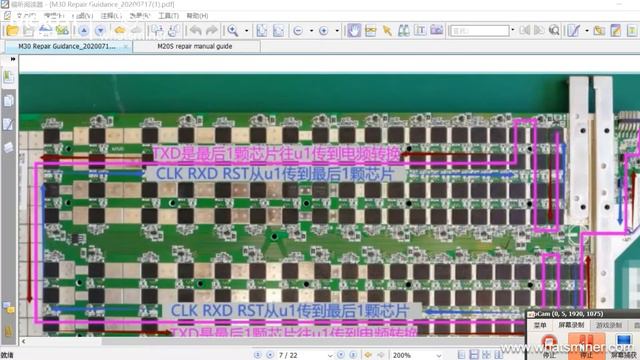Screen dimensions: 640x360
Task: Open the pages panel in sidebar
Action: click(9, 100)
